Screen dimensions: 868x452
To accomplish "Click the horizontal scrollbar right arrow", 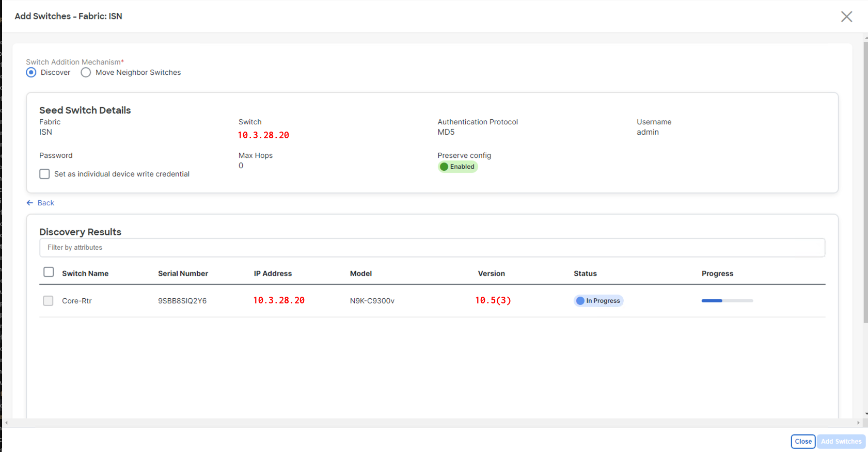I will tap(858, 423).
